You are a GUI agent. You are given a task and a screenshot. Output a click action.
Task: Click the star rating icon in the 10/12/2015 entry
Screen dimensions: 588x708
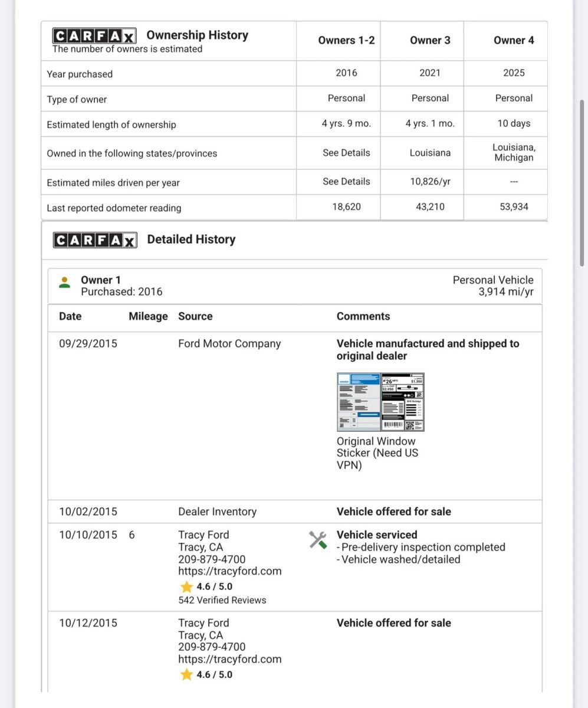pos(187,674)
